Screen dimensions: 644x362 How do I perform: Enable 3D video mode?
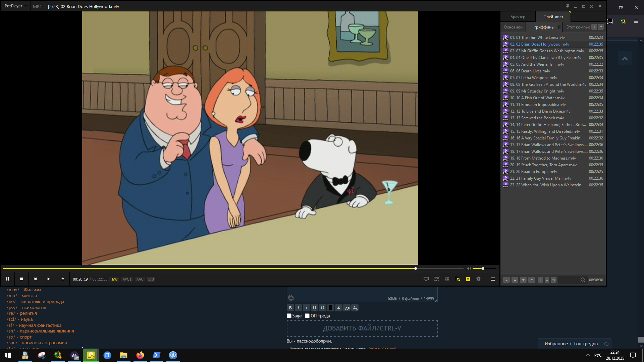(x=447, y=279)
